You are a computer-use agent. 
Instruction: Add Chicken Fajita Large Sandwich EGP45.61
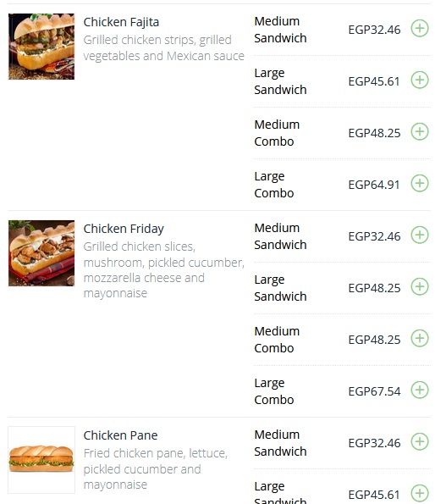click(420, 80)
